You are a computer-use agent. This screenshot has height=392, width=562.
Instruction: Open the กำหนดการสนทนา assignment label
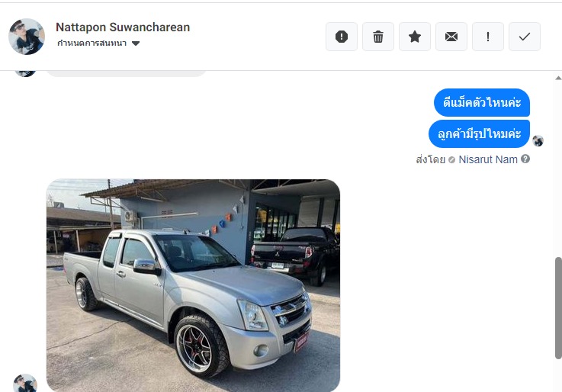pos(92,43)
